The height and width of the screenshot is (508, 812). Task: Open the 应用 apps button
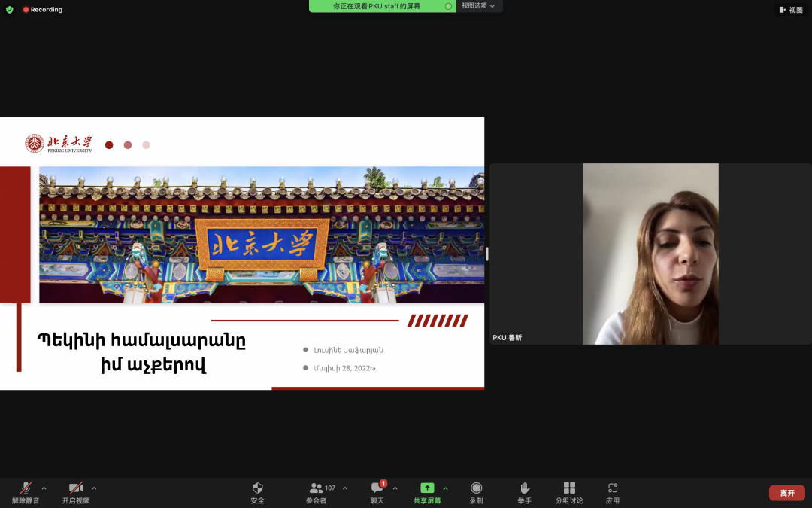[x=613, y=493]
